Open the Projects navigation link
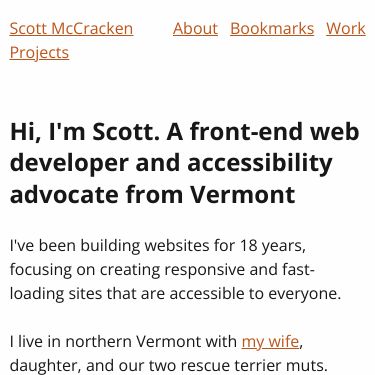 pos(39,53)
